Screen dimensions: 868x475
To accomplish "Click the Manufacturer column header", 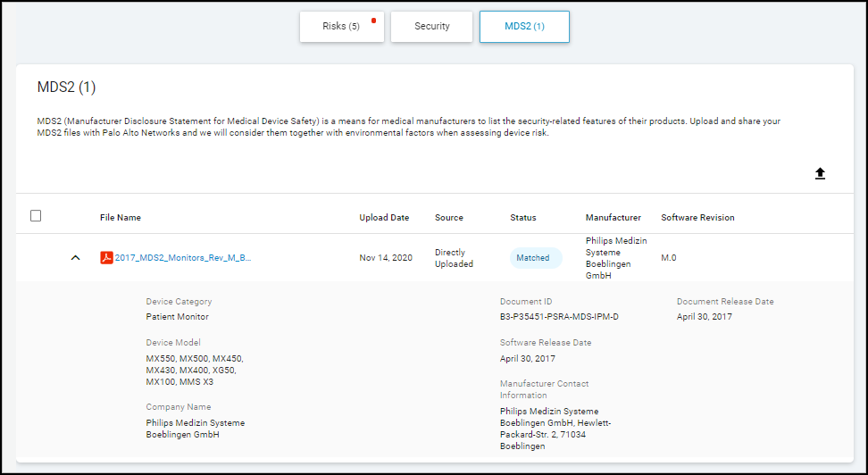I will (613, 218).
